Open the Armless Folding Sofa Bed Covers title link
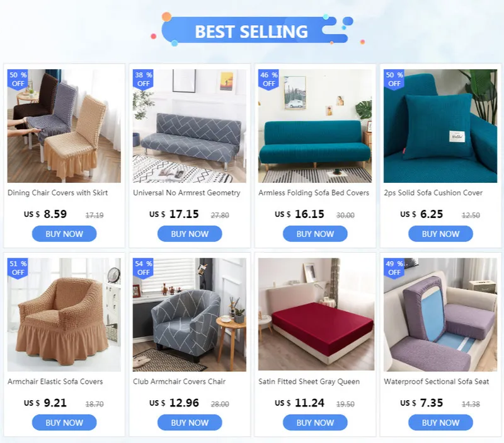The image size is (504, 443). (314, 193)
